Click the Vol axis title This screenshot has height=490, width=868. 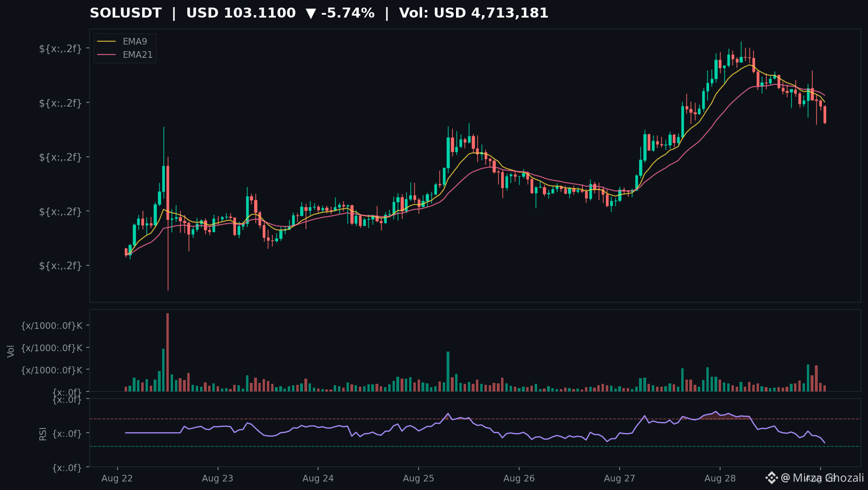click(x=11, y=351)
